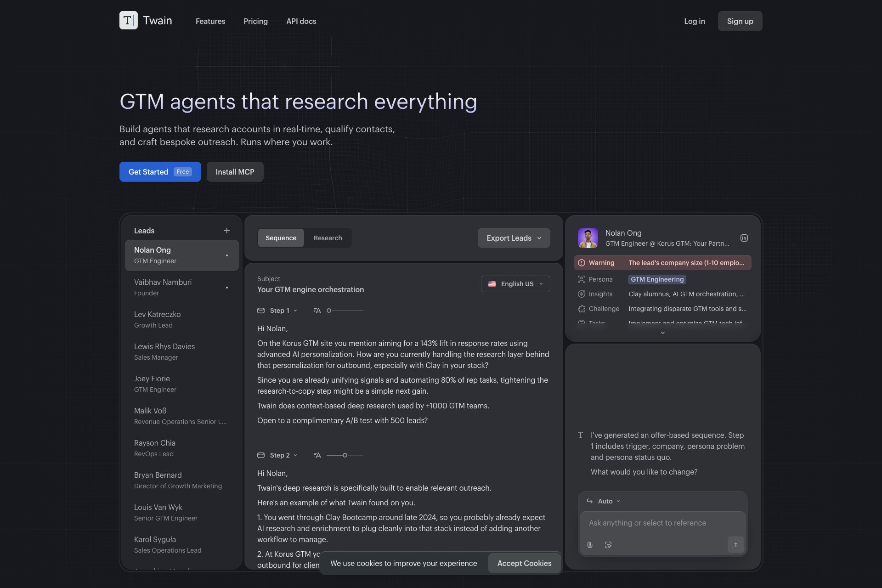Click the Accept Cookies button
This screenshot has width=882, height=588.
[524, 563]
